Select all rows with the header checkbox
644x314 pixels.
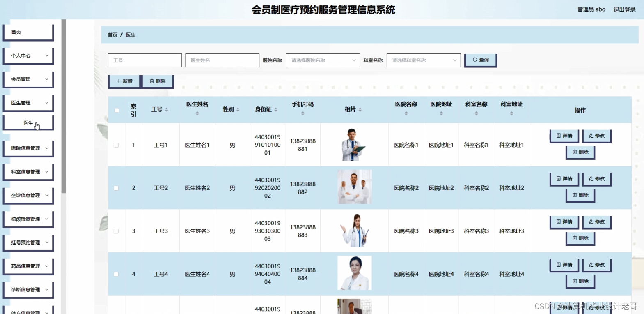[117, 110]
